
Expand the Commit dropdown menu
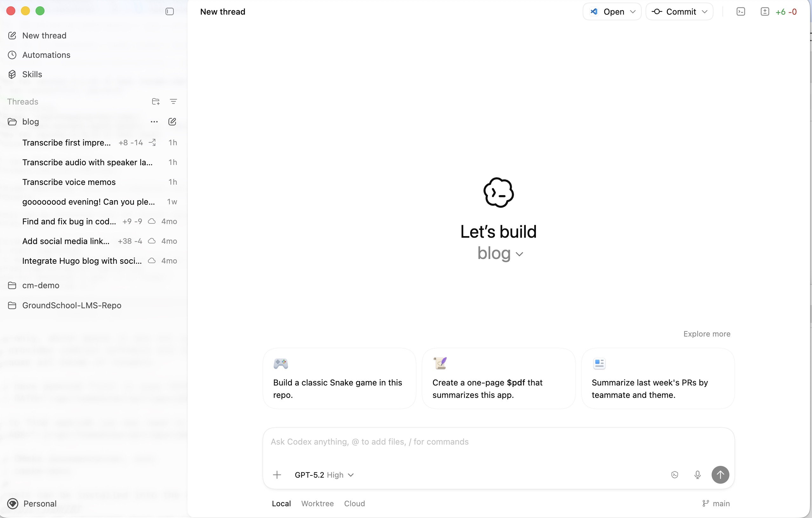pyautogui.click(x=704, y=12)
